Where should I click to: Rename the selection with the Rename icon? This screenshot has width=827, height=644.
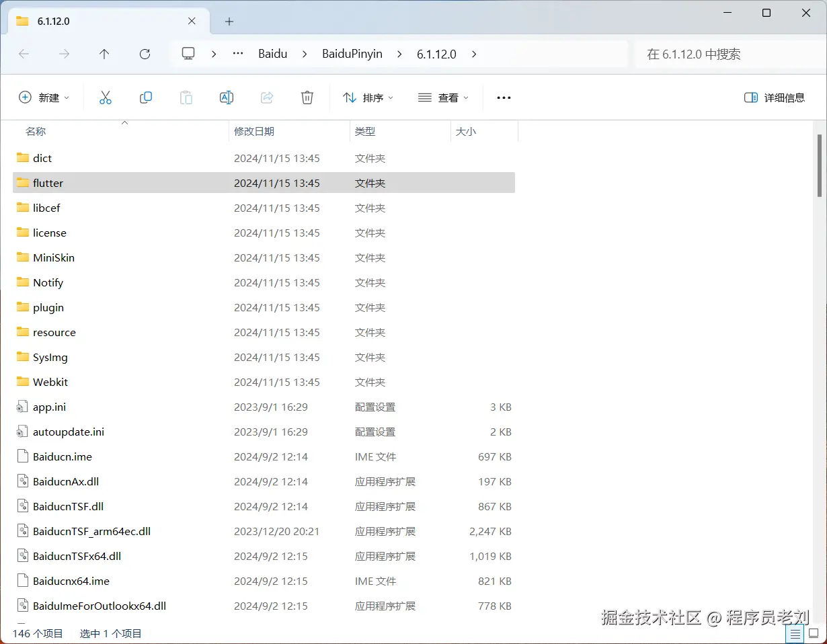pos(227,97)
